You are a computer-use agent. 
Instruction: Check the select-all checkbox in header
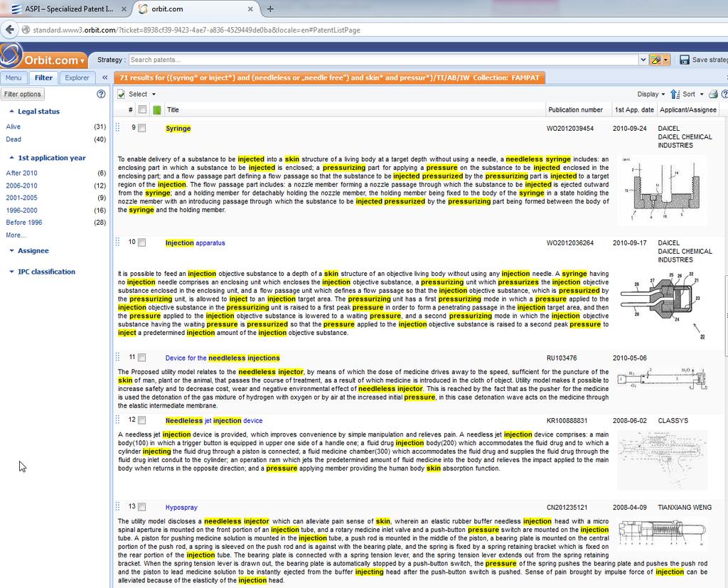[x=142, y=109]
